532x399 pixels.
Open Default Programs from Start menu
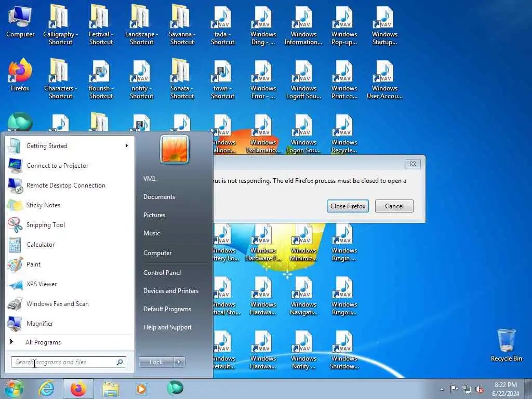click(167, 309)
